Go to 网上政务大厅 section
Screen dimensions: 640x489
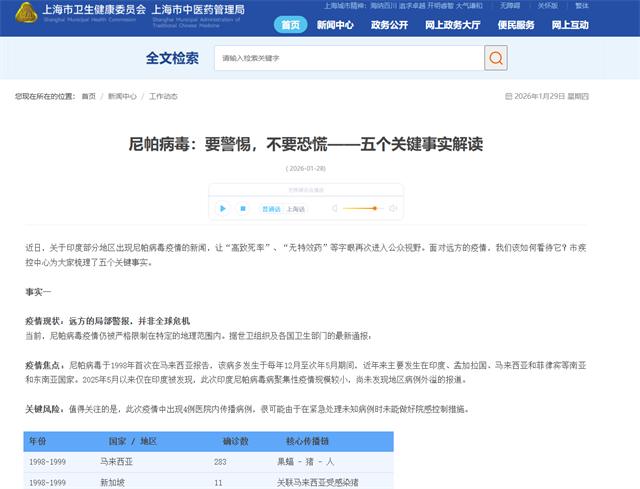[451, 24]
